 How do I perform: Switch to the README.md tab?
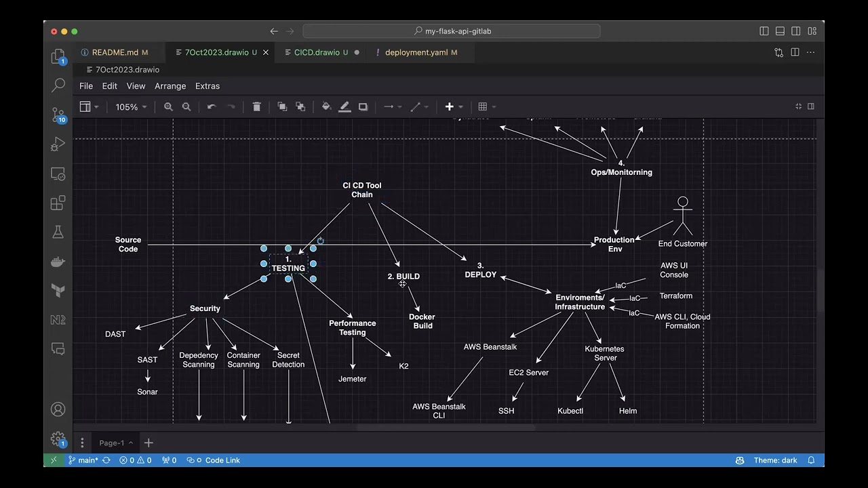point(115,52)
